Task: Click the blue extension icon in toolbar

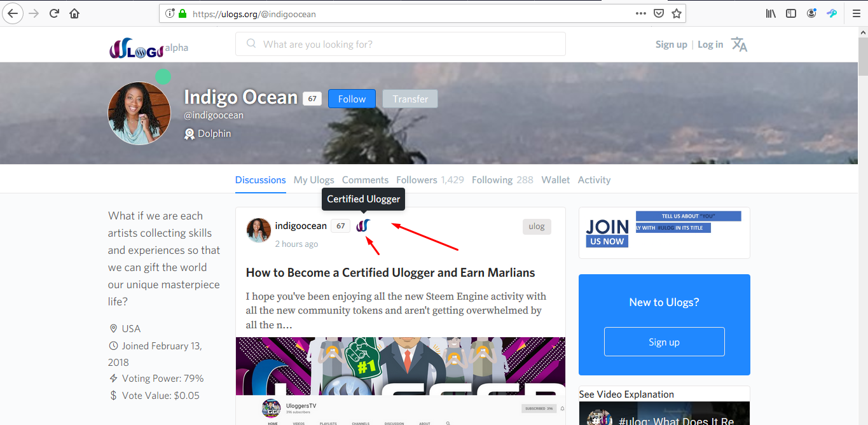Action: (832, 13)
